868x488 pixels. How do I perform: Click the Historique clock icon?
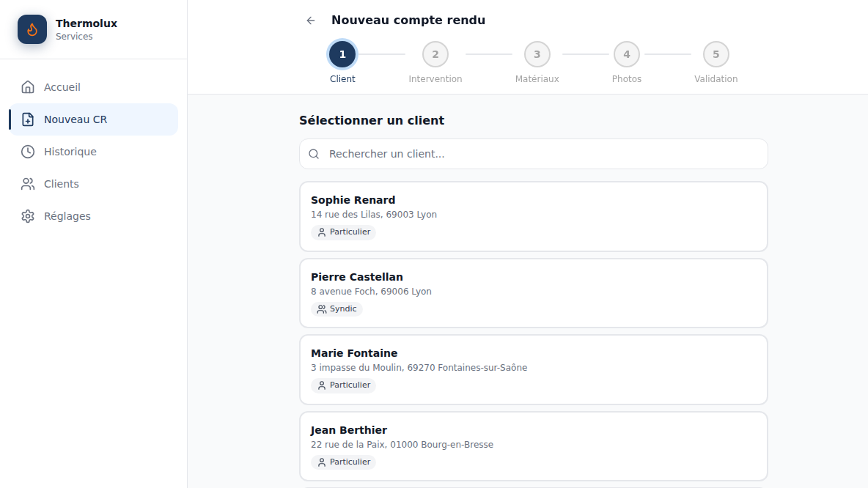[28, 152]
